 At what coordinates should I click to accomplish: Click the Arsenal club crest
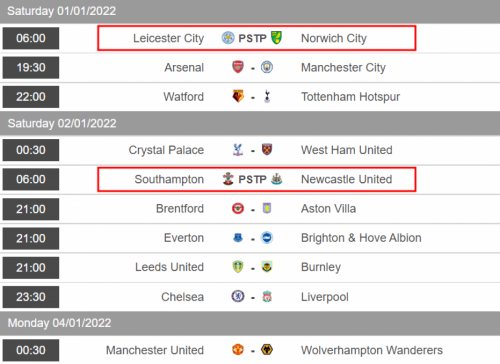238,67
